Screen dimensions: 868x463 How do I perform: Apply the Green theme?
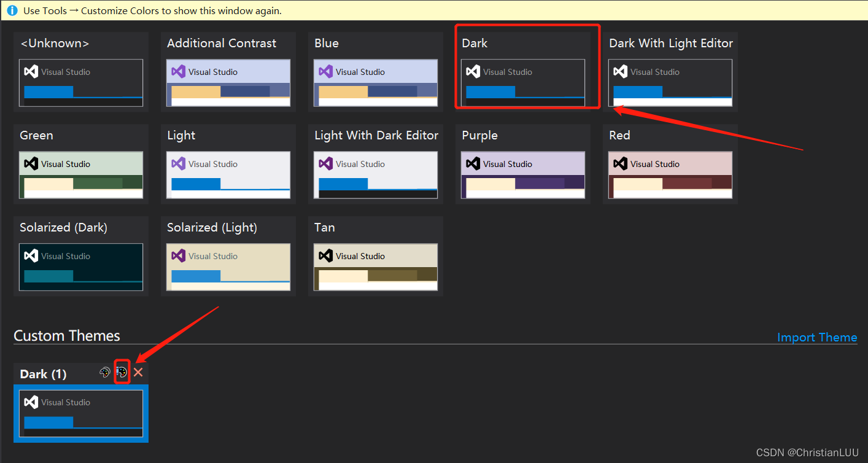point(81,164)
